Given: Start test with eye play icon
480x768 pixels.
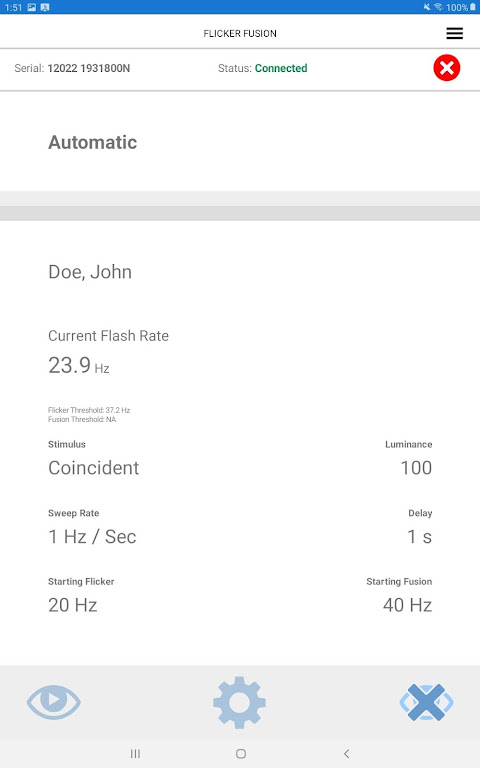Looking at the screenshot, I should click(53, 702).
